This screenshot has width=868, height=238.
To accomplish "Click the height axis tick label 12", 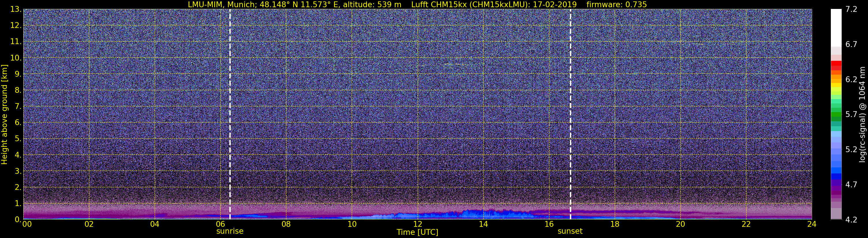I will point(16,25).
